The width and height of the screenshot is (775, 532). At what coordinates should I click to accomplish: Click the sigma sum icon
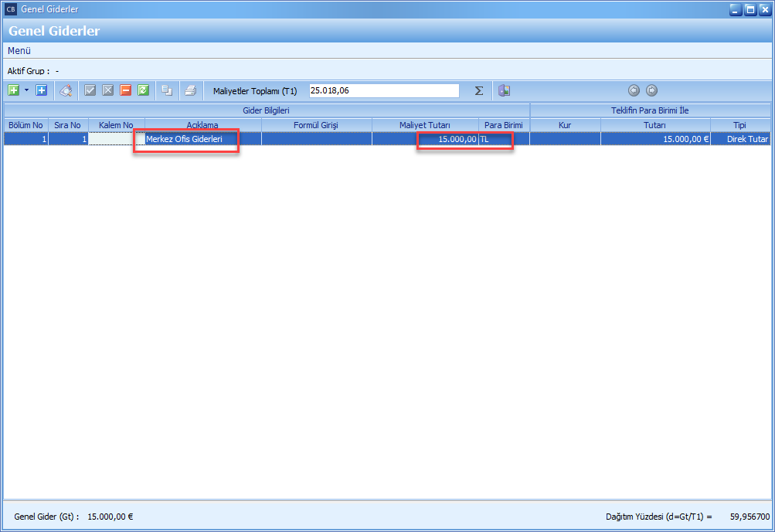pyautogui.click(x=479, y=90)
